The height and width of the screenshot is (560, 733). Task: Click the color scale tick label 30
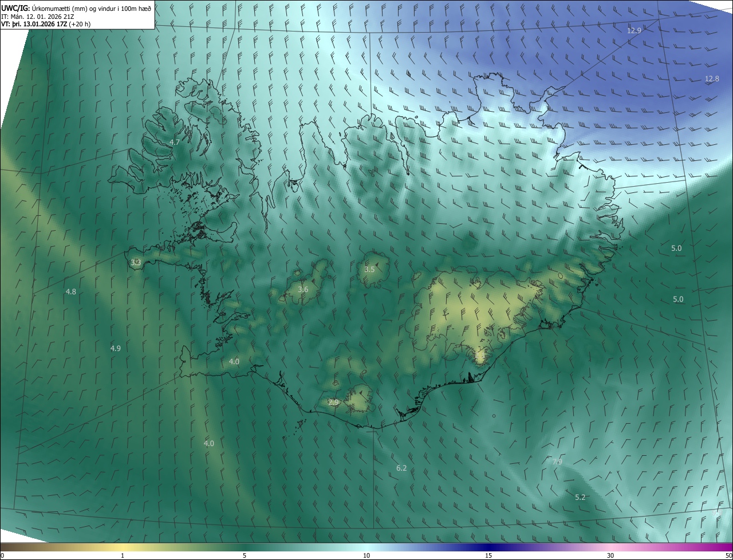click(610, 555)
